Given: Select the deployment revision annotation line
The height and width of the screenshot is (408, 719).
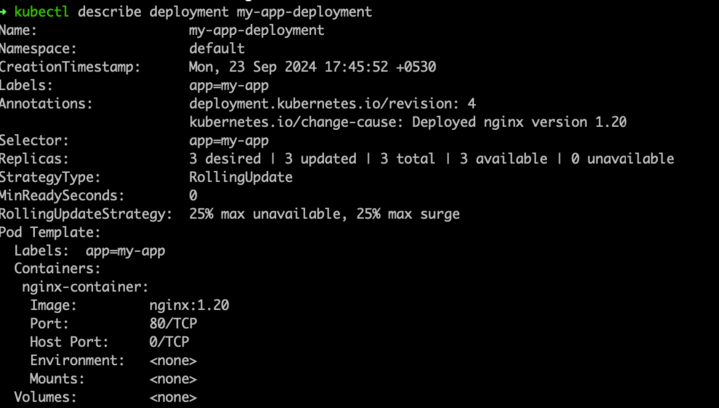Looking at the screenshot, I should tap(332, 103).
